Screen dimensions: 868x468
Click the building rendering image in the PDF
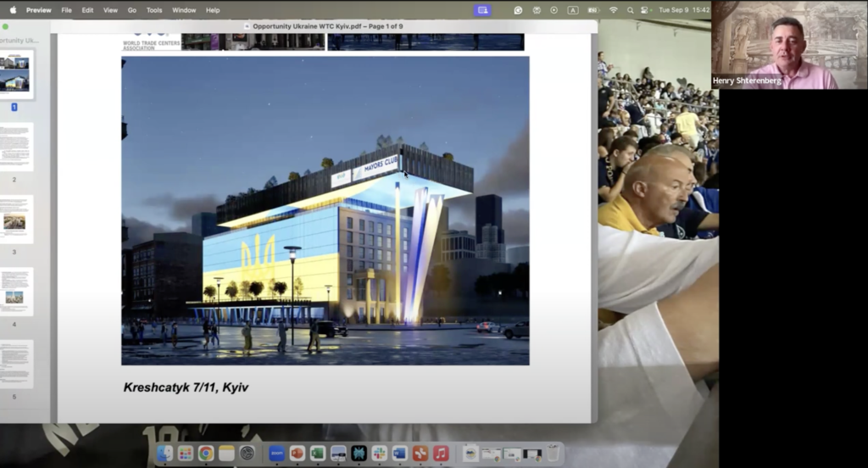pyautogui.click(x=325, y=210)
